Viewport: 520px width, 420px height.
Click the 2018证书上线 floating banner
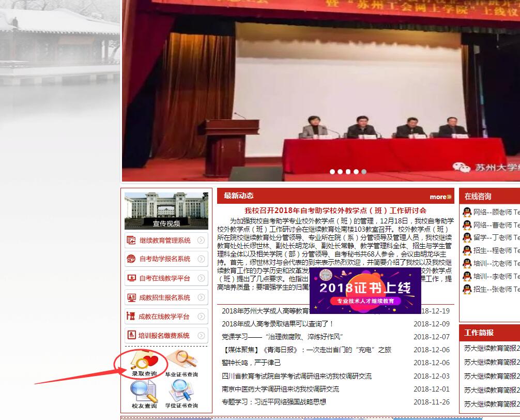click(x=365, y=291)
